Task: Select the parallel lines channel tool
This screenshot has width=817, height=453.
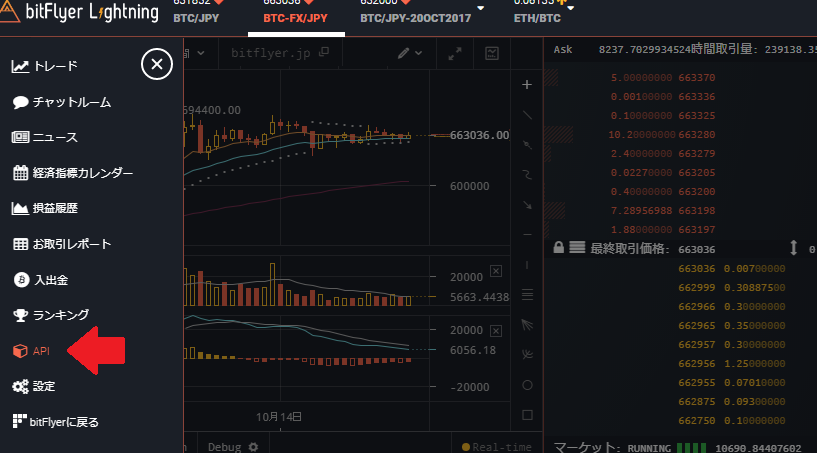Action: point(527,295)
